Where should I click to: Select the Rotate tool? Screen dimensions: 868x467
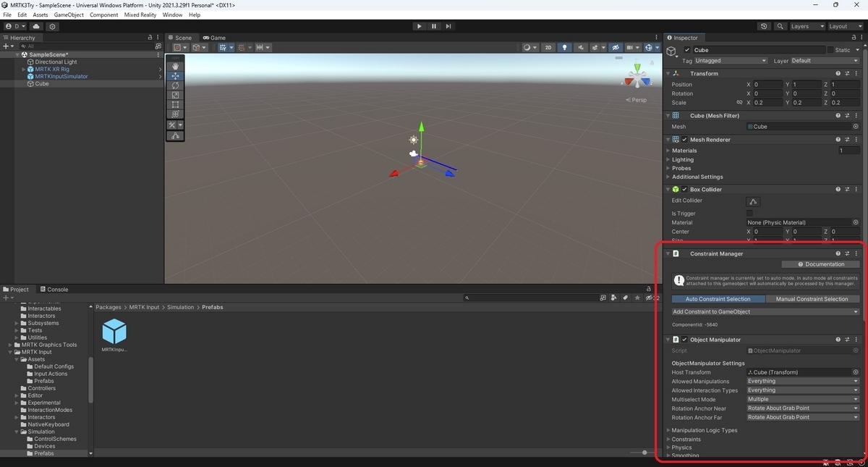(175, 85)
